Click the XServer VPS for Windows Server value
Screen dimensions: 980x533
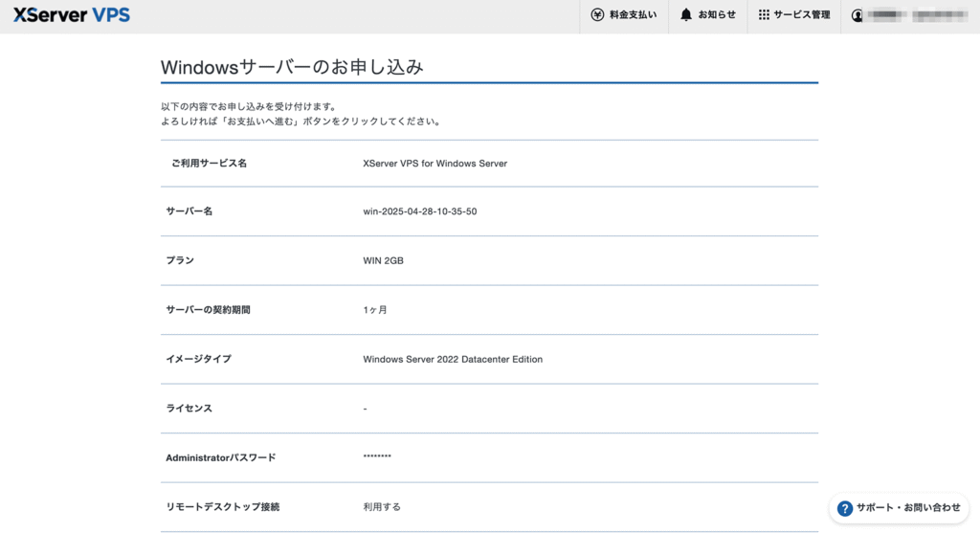[x=434, y=164]
